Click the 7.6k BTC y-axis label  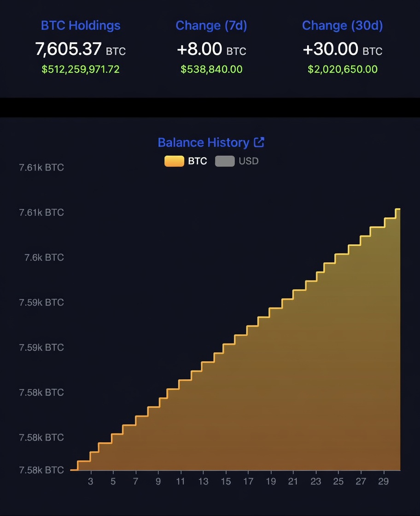pos(44,257)
